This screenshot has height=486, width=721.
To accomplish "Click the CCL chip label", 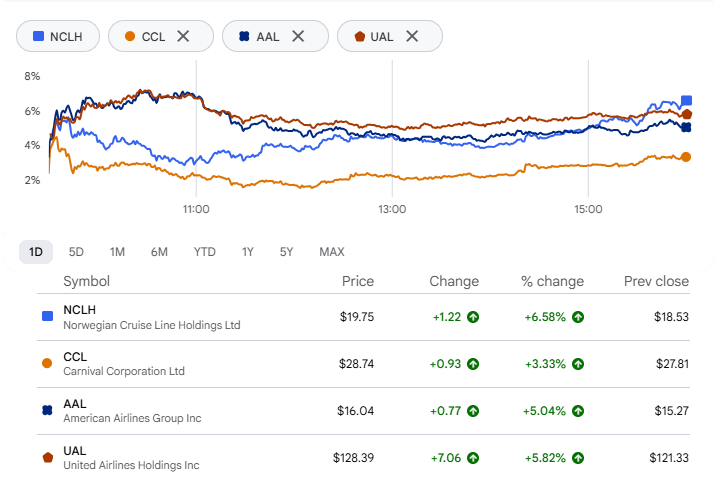I will [x=153, y=37].
